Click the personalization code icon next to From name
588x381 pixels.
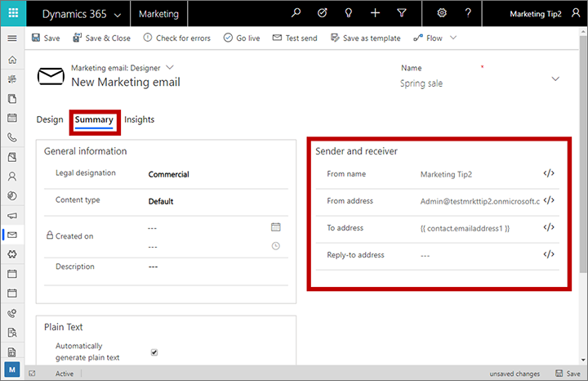pyautogui.click(x=549, y=173)
